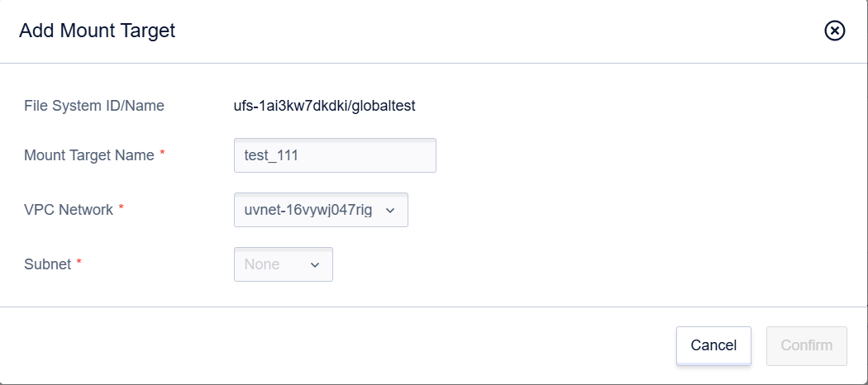This screenshot has width=868, height=385.
Task: Click the required asterisk beside Subnet
Action: click(79, 262)
